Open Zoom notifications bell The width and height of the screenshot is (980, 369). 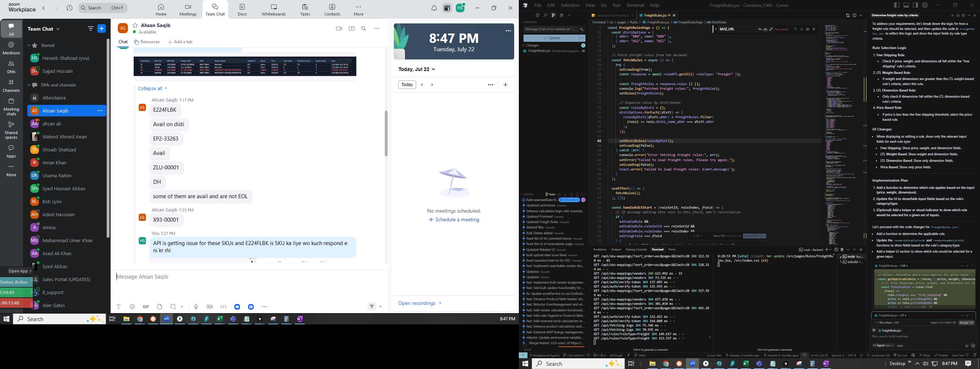coord(434,8)
